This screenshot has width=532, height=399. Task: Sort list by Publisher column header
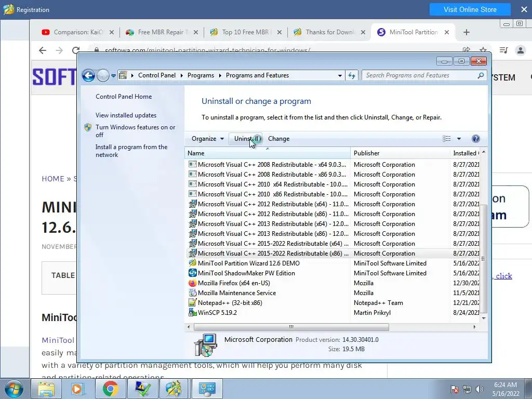pos(400,153)
